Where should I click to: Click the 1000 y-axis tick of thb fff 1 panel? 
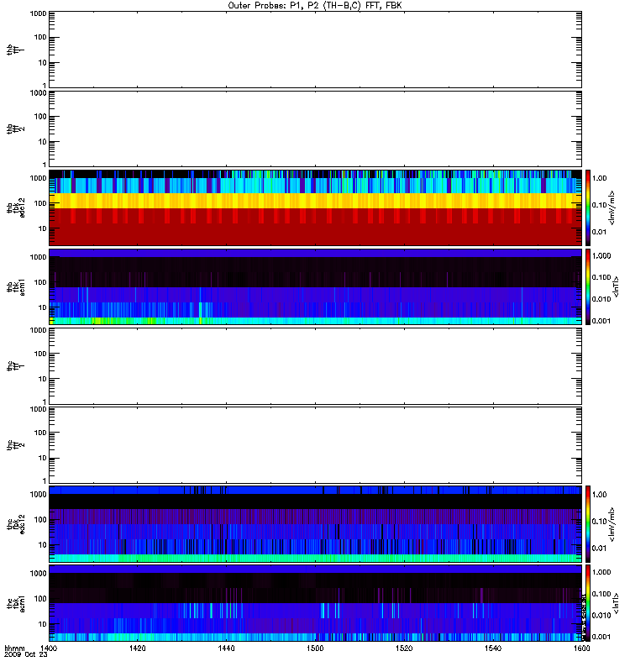(38, 13)
